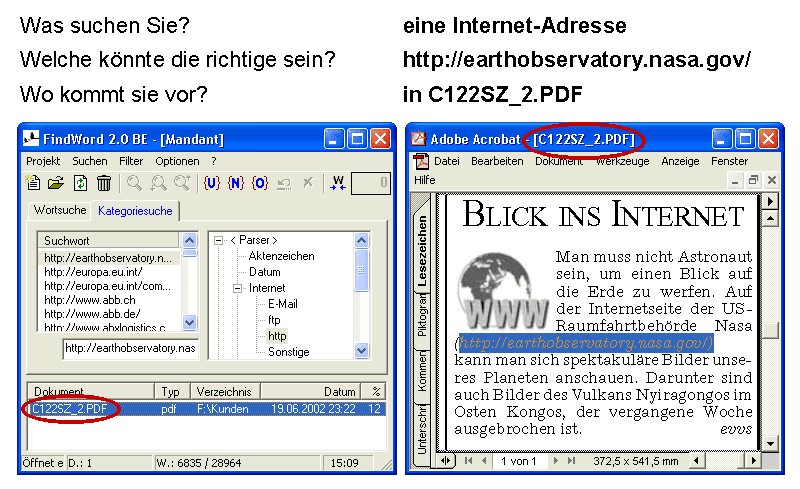Click the {U} operator icon
This screenshot has width=800, height=489.
pyautogui.click(x=212, y=182)
